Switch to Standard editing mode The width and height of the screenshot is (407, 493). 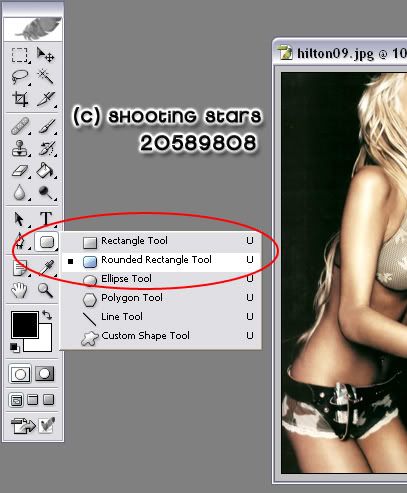(x=20, y=373)
